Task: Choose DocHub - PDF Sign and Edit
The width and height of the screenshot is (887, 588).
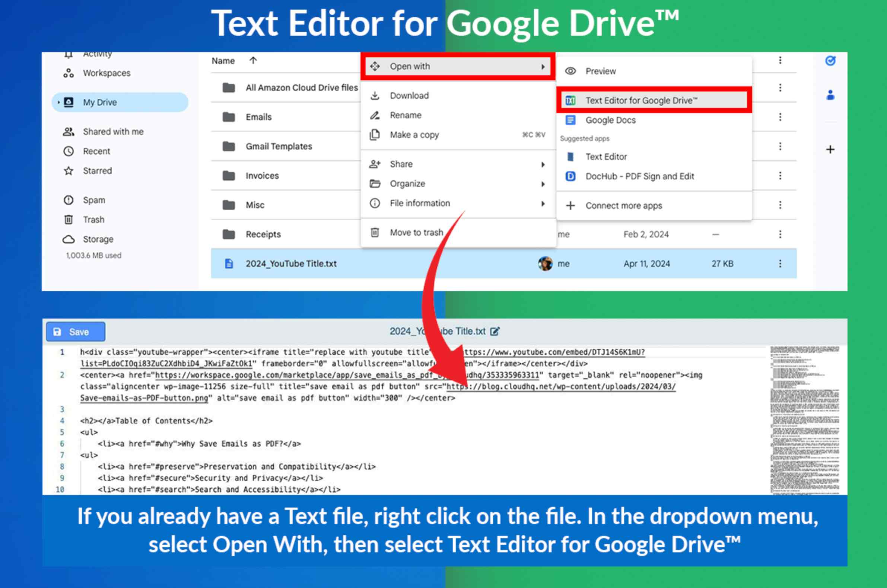Action: point(654,176)
